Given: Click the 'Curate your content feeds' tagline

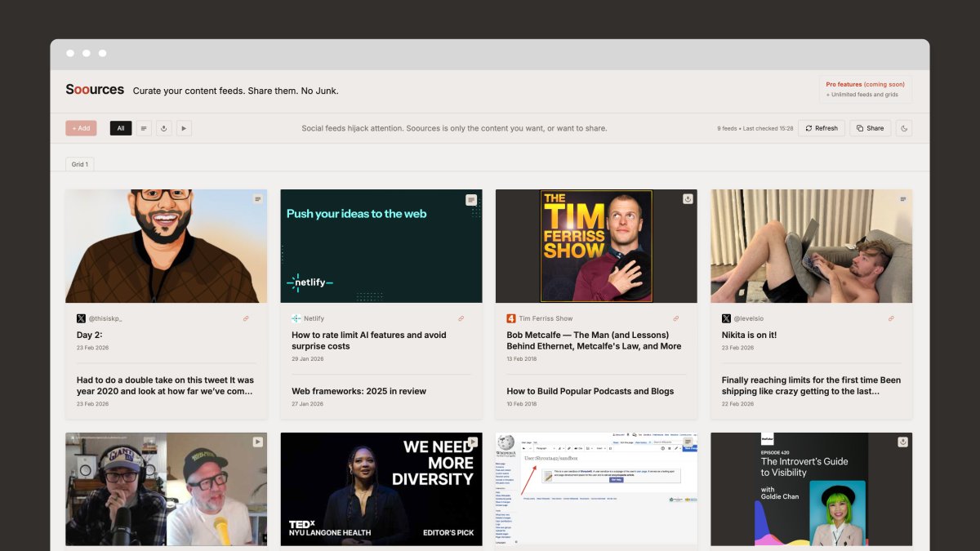Looking at the screenshot, I should [x=235, y=91].
